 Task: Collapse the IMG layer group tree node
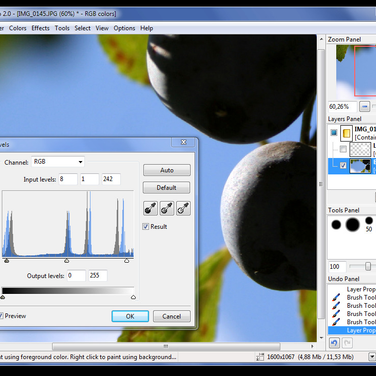tap(334, 133)
